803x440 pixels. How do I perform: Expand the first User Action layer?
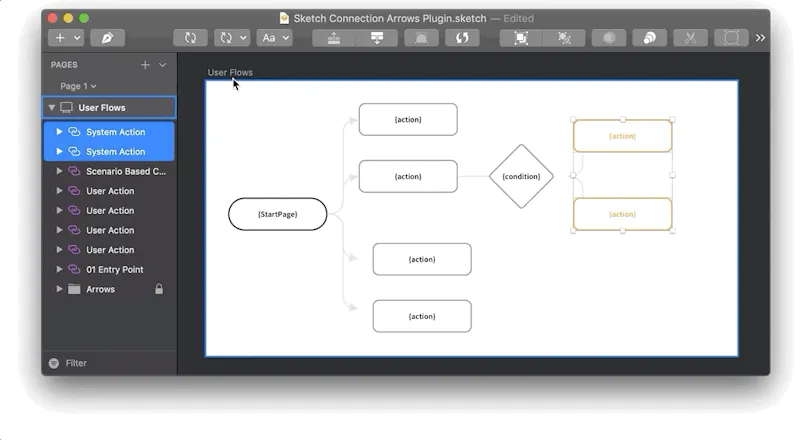(59, 191)
